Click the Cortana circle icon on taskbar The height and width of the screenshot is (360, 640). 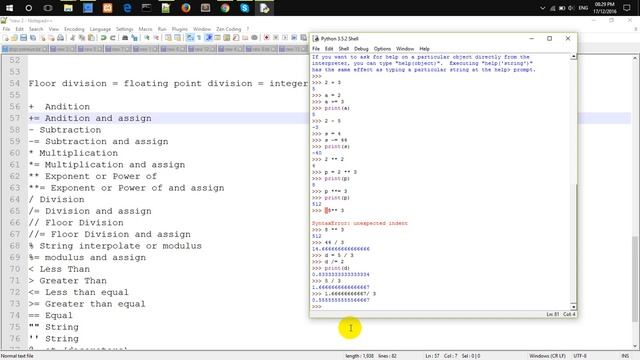click(x=29, y=8)
